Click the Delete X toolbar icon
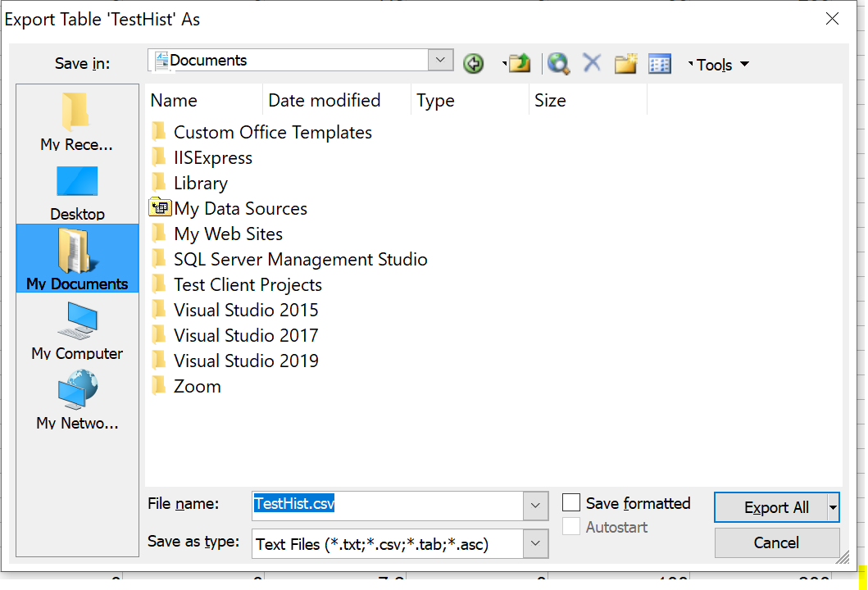The height and width of the screenshot is (590, 868). (x=592, y=63)
